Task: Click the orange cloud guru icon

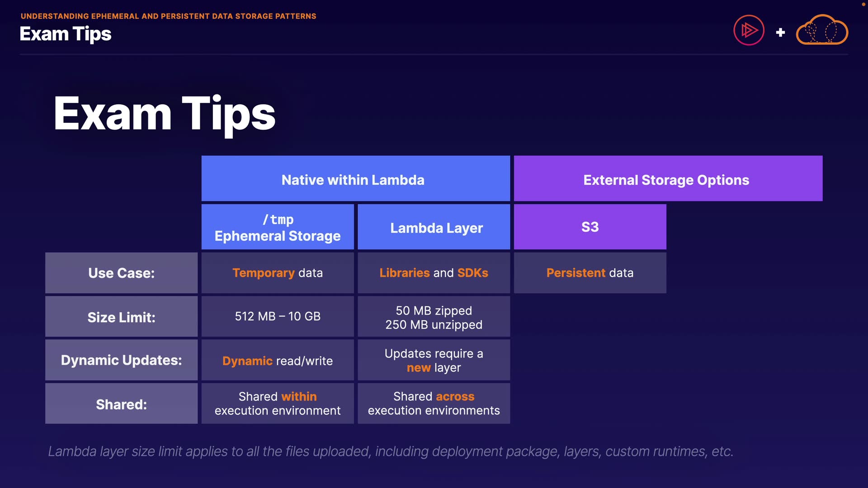Action: tap(822, 31)
